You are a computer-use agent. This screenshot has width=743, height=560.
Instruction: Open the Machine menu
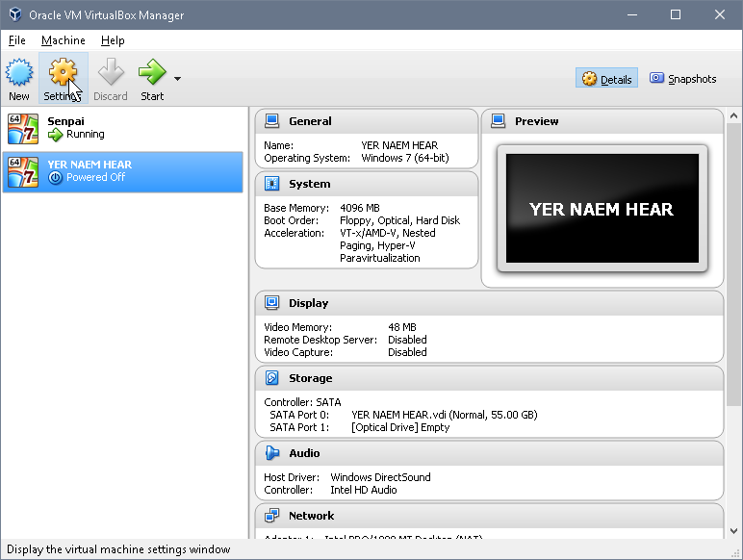click(x=63, y=40)
